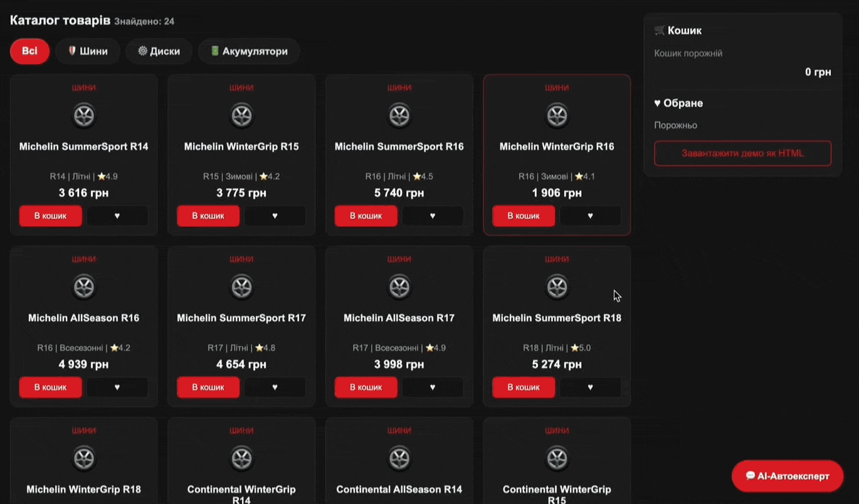Viewport: 859px width, 504px height.
Task: Click the wheel icon of Michelin SummerSport R14
Action: point(84,116)
